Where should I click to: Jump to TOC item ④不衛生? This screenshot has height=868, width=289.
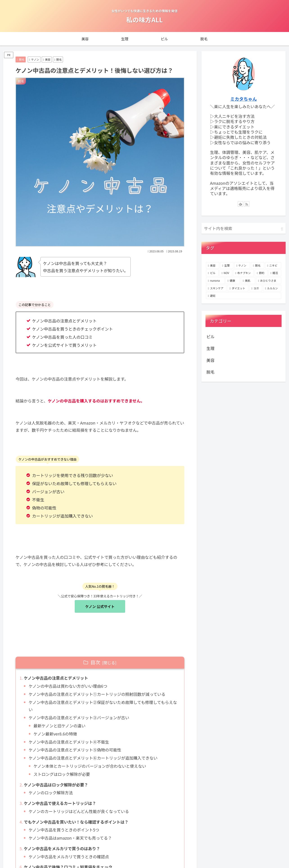click(x=69, y=742)
